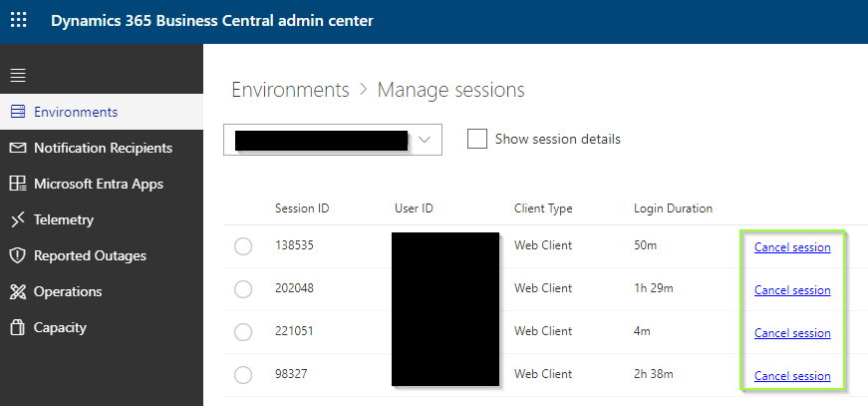
Task: Click Environments breadcrumb link
Action: (x=290, y=90)
